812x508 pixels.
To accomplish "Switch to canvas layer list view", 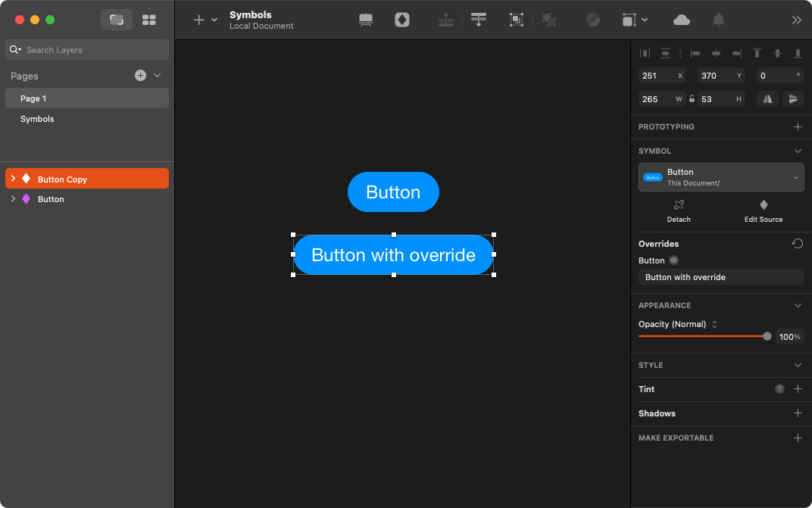I will [117, 20].
